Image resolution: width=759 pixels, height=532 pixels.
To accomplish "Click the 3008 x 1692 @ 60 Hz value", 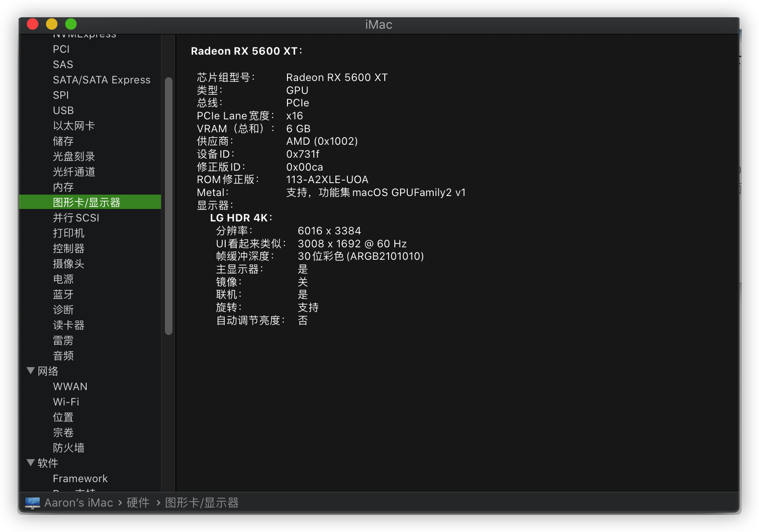I will (352, 243).
